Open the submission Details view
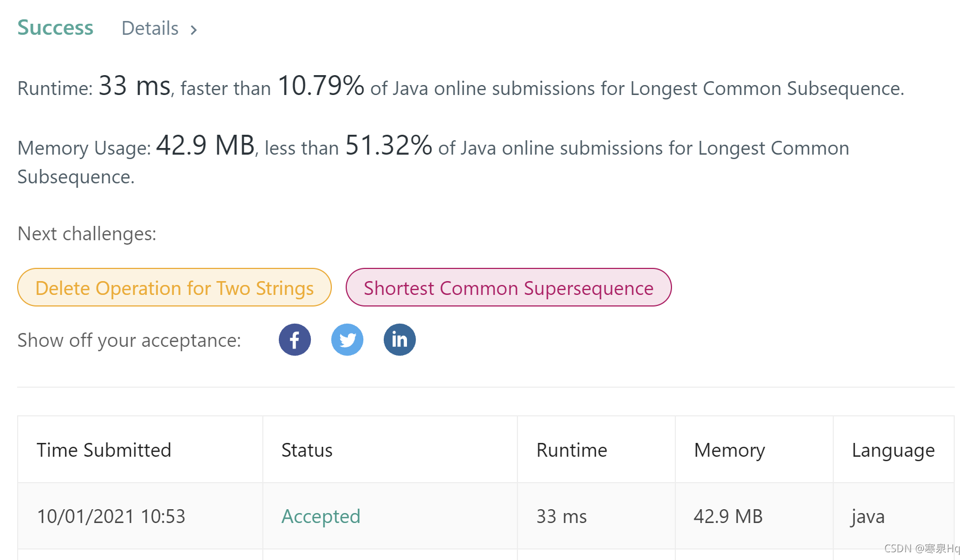Viewport: 968px width, 560px height. [x=150, y=28]
